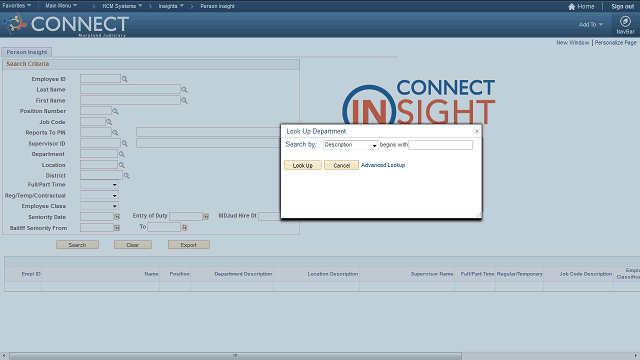Click the Export button

pos(189,245)
